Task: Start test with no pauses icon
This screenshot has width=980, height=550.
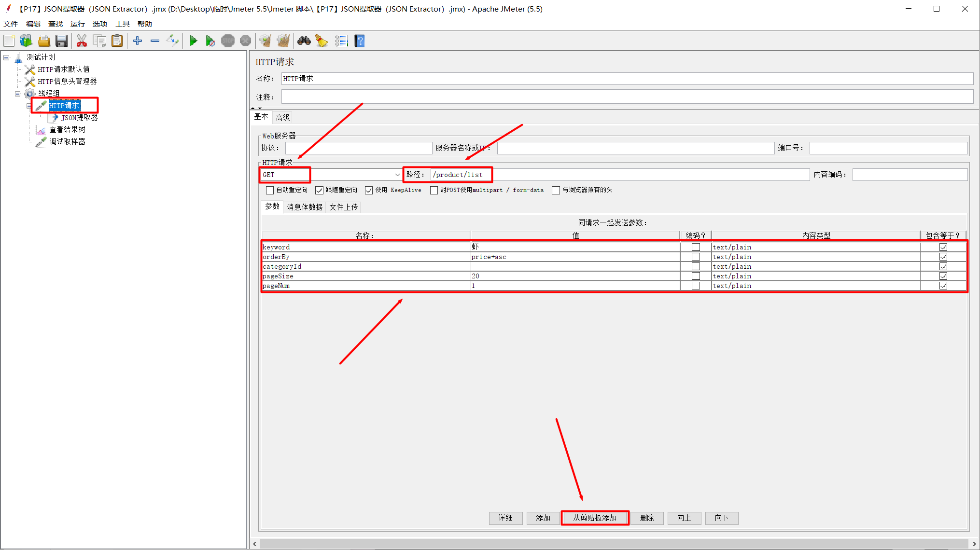Action: 210,41
